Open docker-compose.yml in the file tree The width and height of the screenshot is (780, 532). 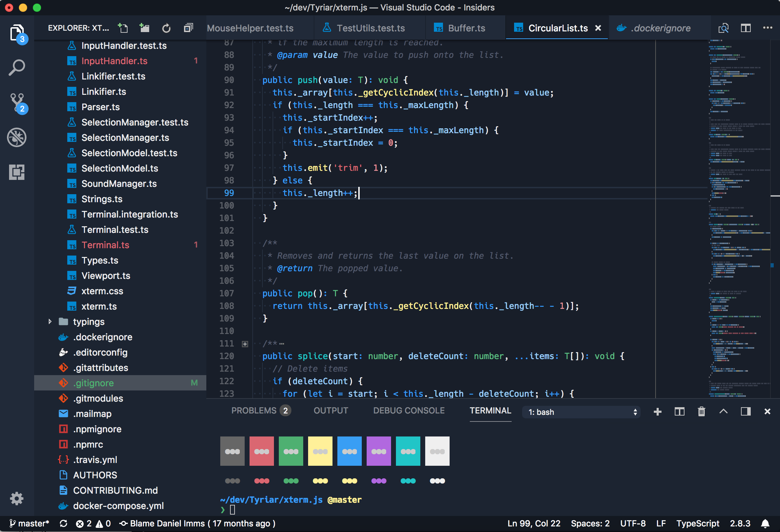pyautogui.click(x=120, y=506)
